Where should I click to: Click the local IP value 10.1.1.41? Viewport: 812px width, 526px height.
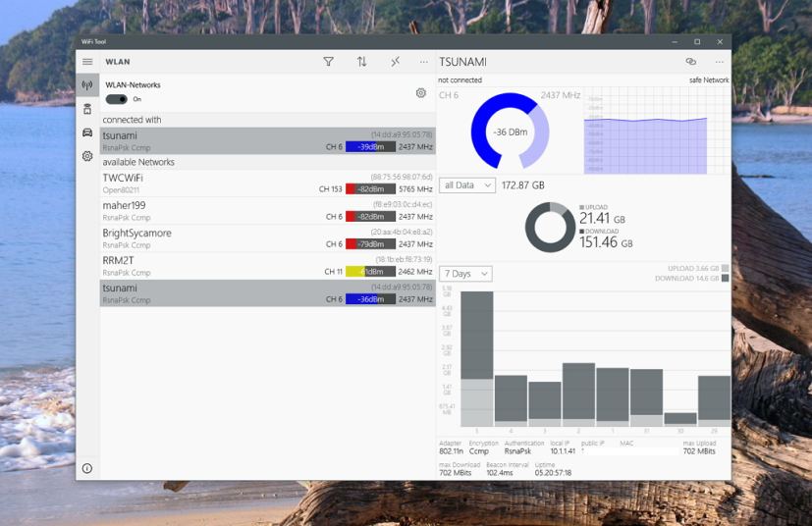click(x=563, y=451)
